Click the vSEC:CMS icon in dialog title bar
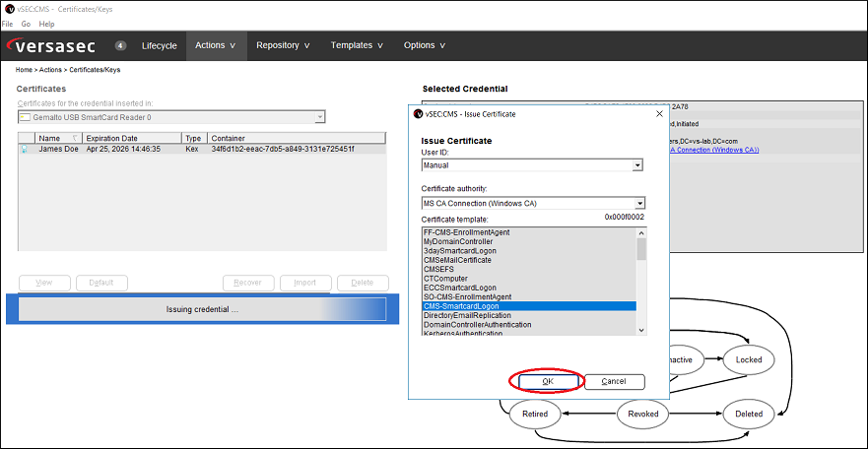 pos(419,114)
